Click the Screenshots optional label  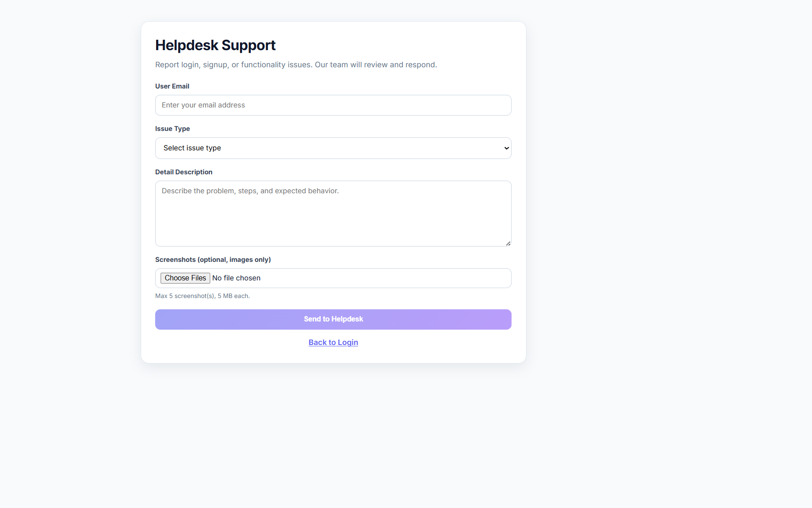click(213, 260)
